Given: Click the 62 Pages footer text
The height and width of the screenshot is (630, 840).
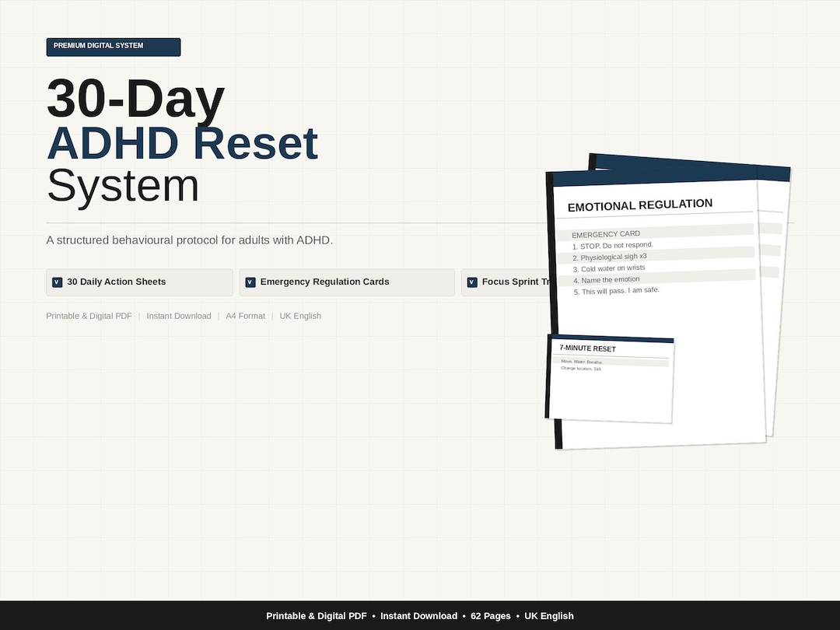Looking at the screenshot, I should [x=491, y=616].
